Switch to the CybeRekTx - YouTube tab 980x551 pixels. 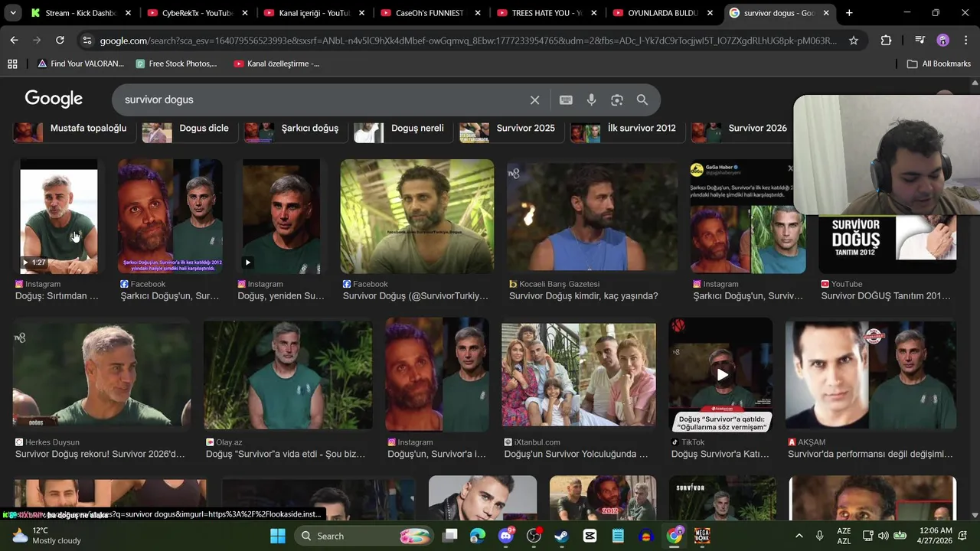198,13
